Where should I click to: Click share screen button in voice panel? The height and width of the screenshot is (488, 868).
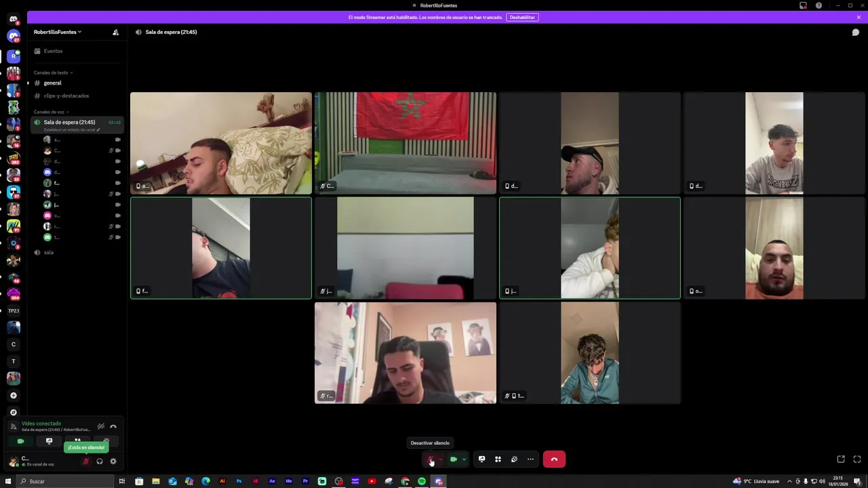coord(49,441)
